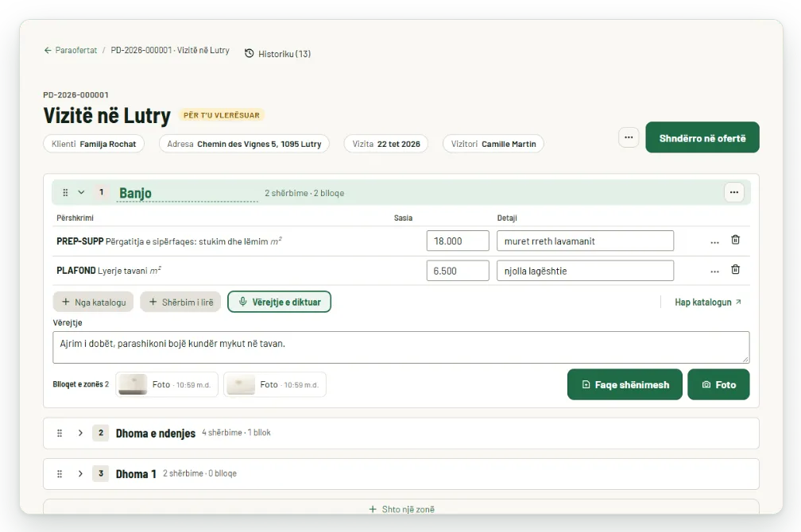Click the Vizitori Camille Martin chip
The height and width of the screenshot is (532, 801).
coord(493,144)
